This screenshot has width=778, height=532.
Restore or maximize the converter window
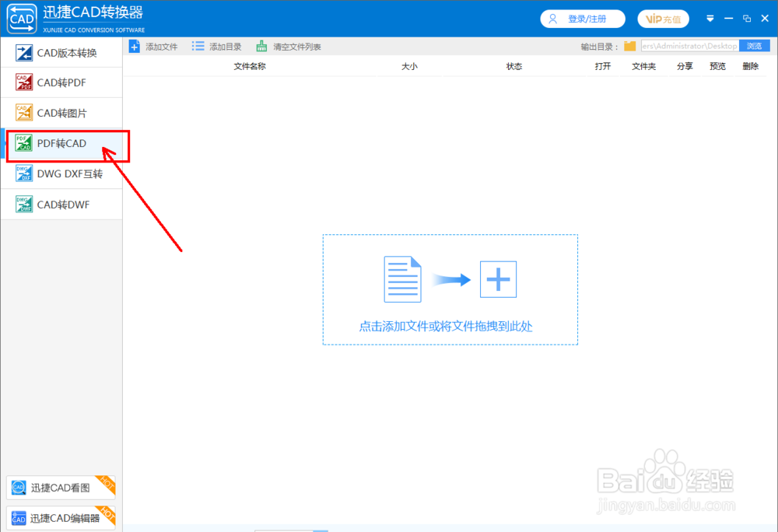point(747,19)
